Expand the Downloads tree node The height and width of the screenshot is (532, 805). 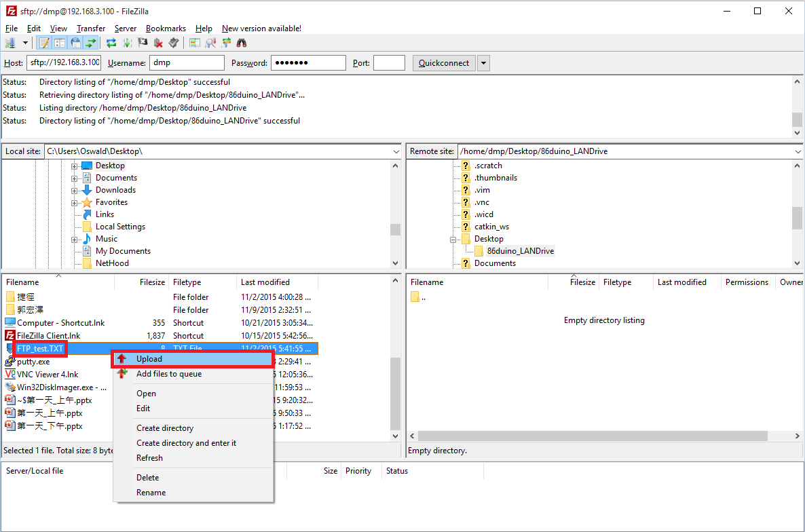(74, 191)
